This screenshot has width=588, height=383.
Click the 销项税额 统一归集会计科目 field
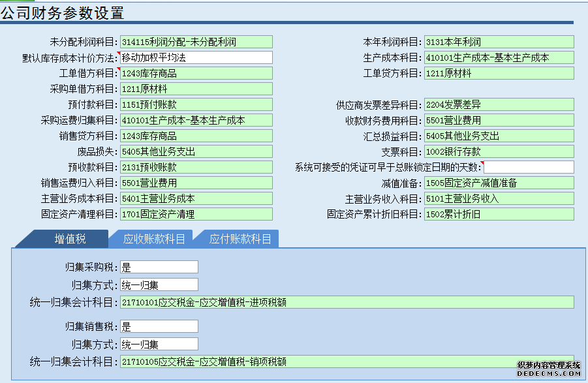point(347,361)
